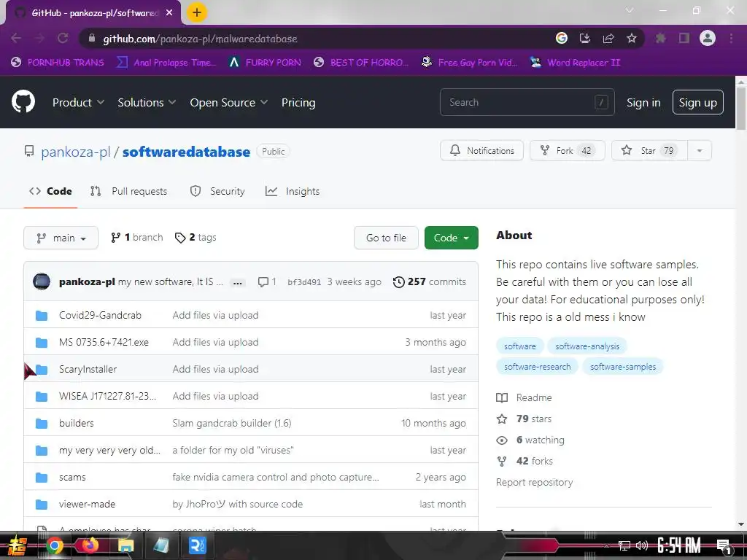Expand the Solutions menu
This screenshot has width=747, height=560.
(147, 102)
